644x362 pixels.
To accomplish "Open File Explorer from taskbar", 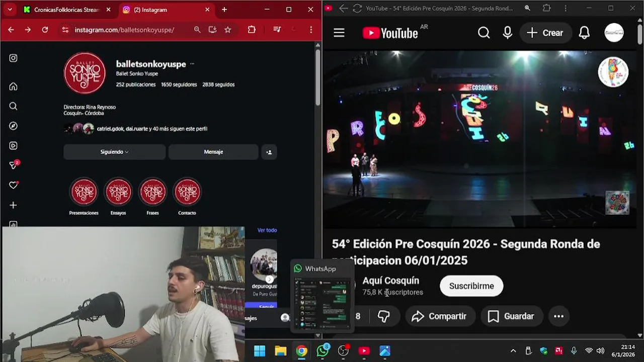I will click(281, 351).
